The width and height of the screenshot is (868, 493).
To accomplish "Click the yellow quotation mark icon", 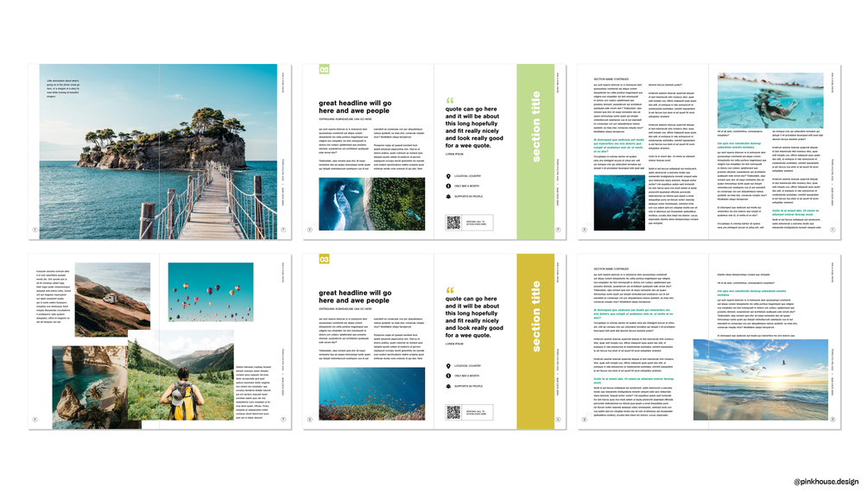I will [x=449, y=290].
